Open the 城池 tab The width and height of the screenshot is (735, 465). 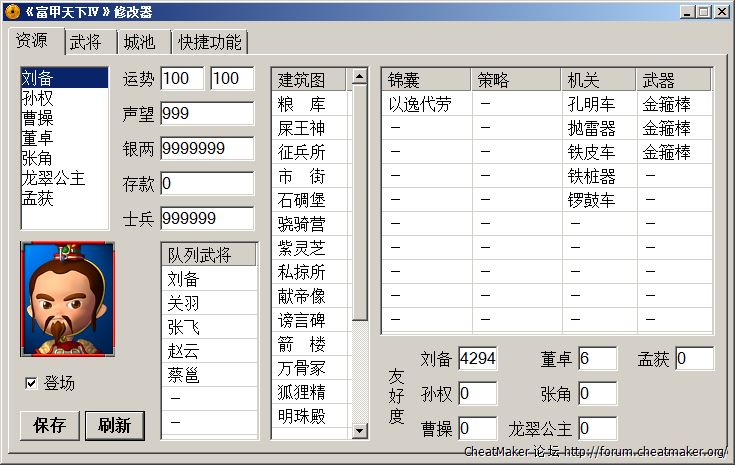(x=139, y=42)
